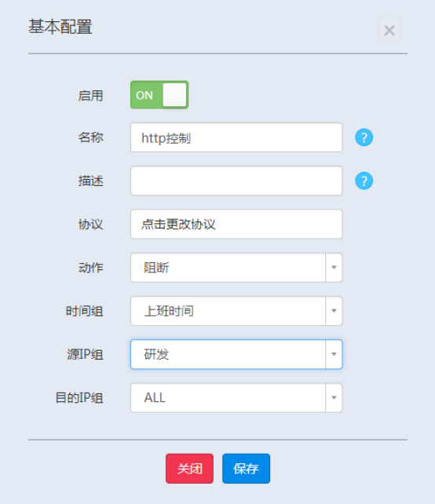Click the 启用 label text
Viewport: 435px width, 504px height.
90,96
